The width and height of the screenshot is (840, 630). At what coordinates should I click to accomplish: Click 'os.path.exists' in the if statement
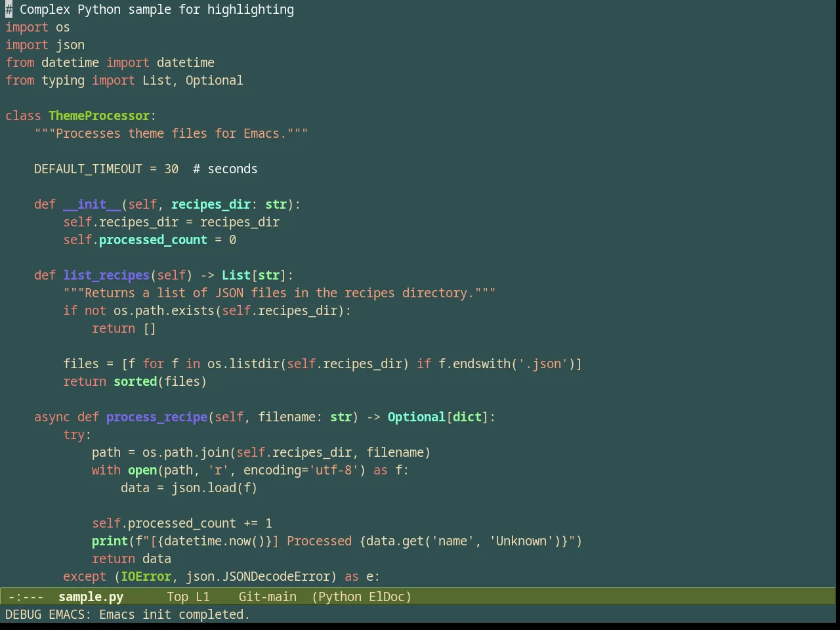click(164, 310)
